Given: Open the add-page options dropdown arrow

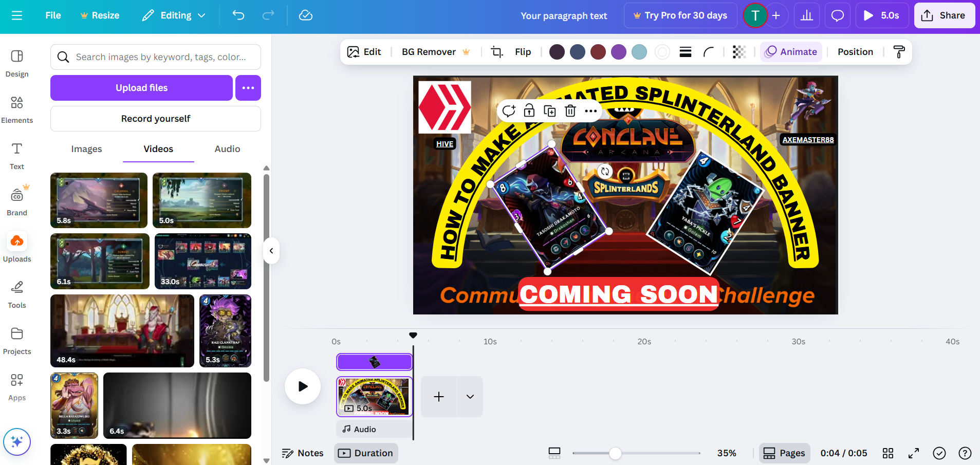Looking at the screenshot, I should [x=470, y=397].
